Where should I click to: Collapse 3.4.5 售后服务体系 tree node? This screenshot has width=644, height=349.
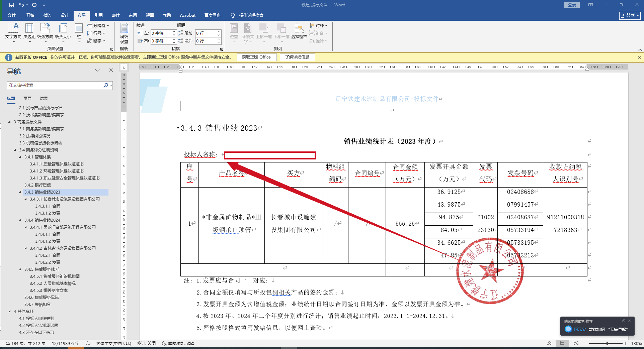tap(20, 269)
